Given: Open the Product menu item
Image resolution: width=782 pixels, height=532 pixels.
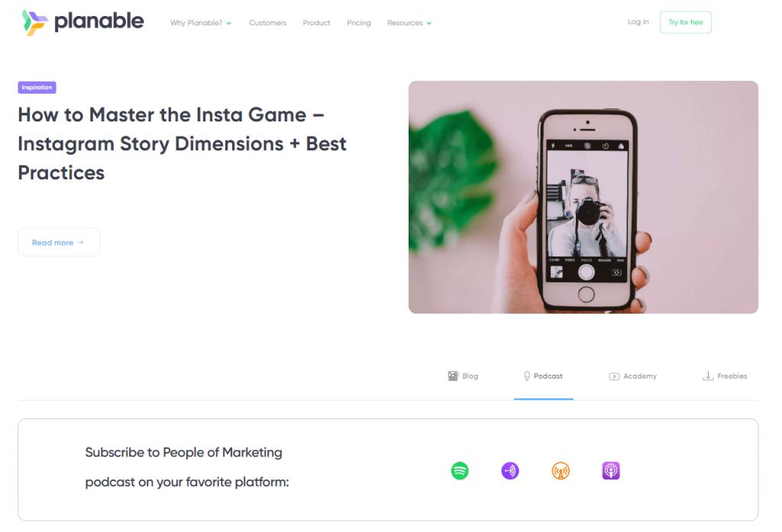Looking at the screenshot, I should pos(316,23).
